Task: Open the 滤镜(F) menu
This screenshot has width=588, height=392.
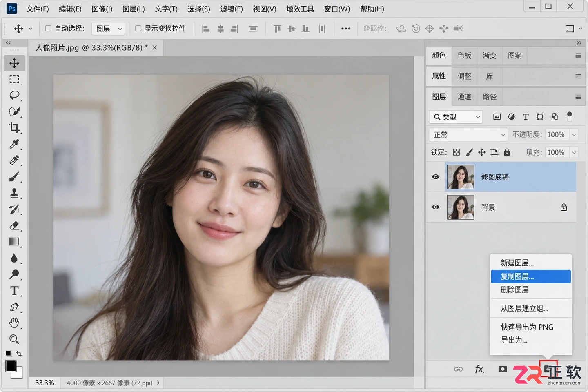Action: pyautogui.click(x=232, y=9)
